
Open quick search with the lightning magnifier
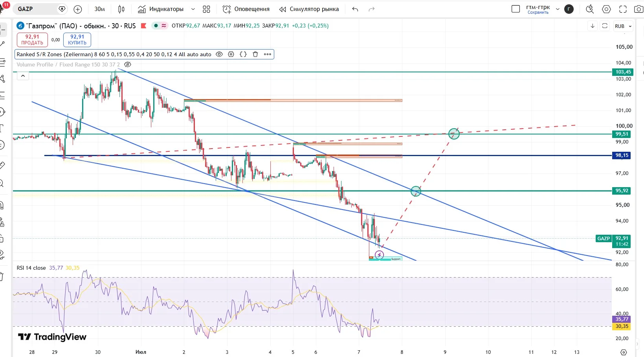point(589,9)
